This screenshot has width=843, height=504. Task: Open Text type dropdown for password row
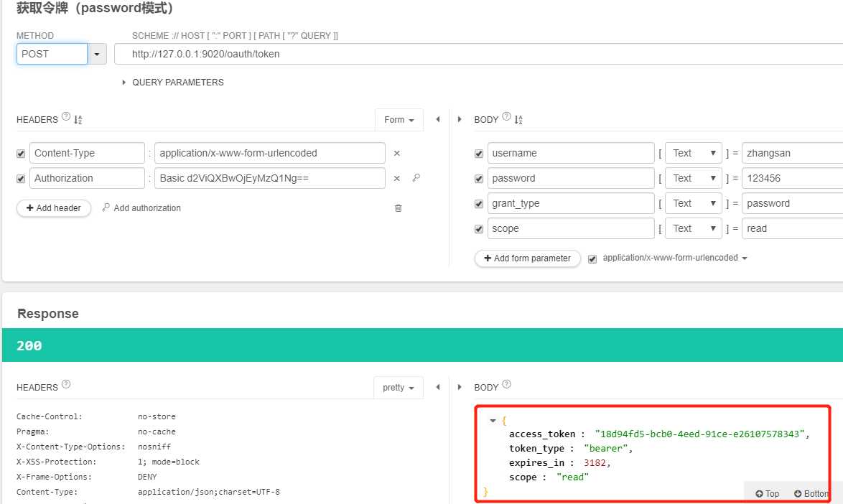[694, 178]
